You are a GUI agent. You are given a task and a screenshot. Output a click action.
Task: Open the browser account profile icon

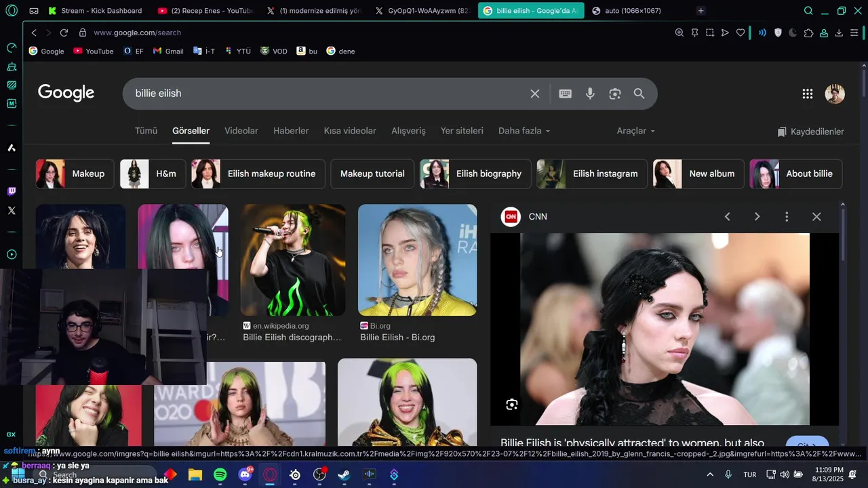824,33
